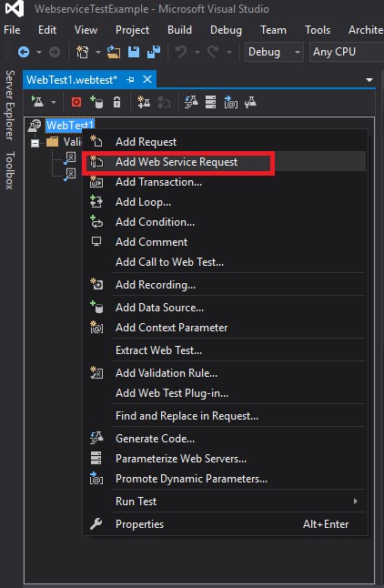Viewport: 384px width, 588px height.
Task: Choose Add Validation Rule... menu entry
Action: pos(224,373)
